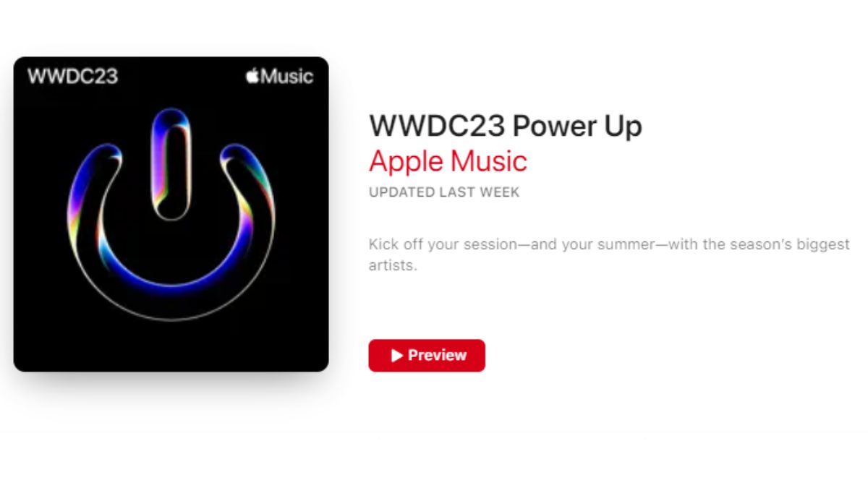Open the Apple Music curator link
The height and width of the screenshot is (488, 868).
pyautogui.click(x=448, y=161)
